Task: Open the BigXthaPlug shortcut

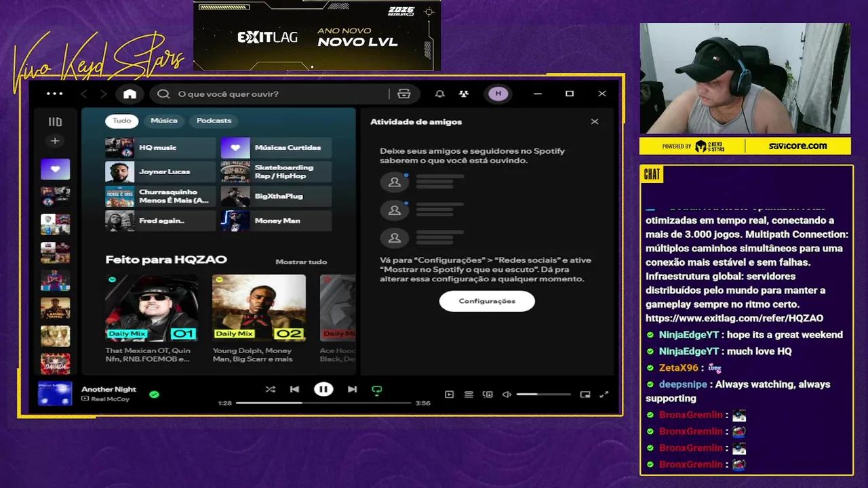Action: [276, 197]
